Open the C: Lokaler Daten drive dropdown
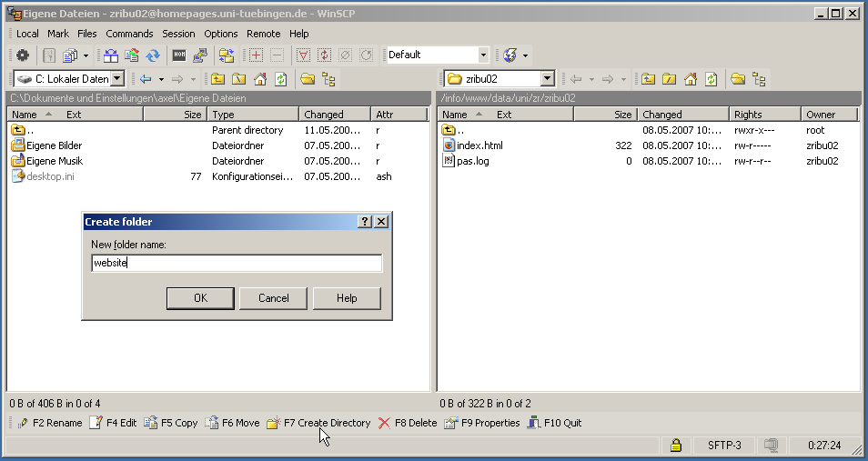 tap(117, 79)
